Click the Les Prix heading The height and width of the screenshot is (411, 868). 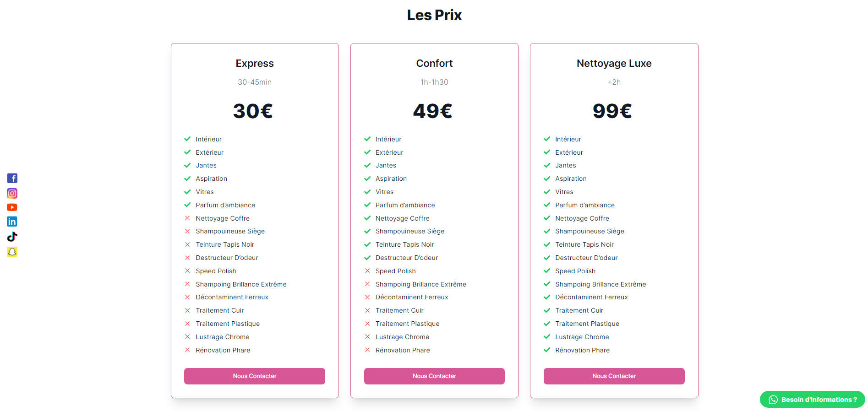click(434, 15)
